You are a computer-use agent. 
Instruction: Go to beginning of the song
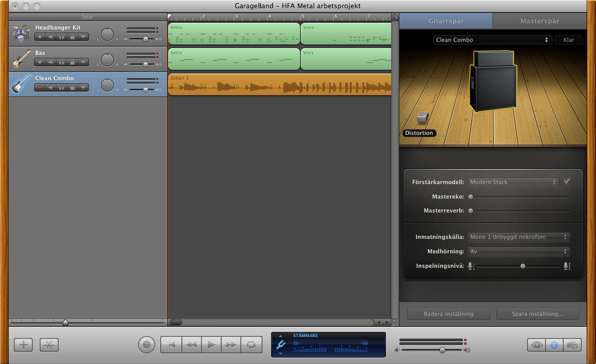(171, 345)
